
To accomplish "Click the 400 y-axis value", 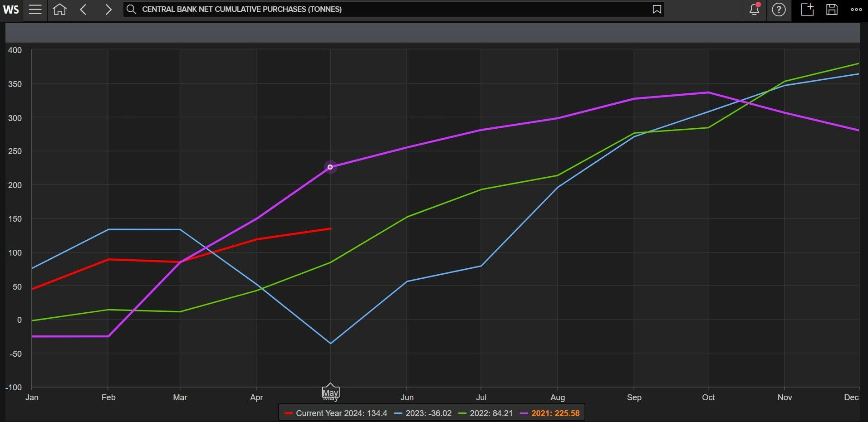I will (15, 50).
